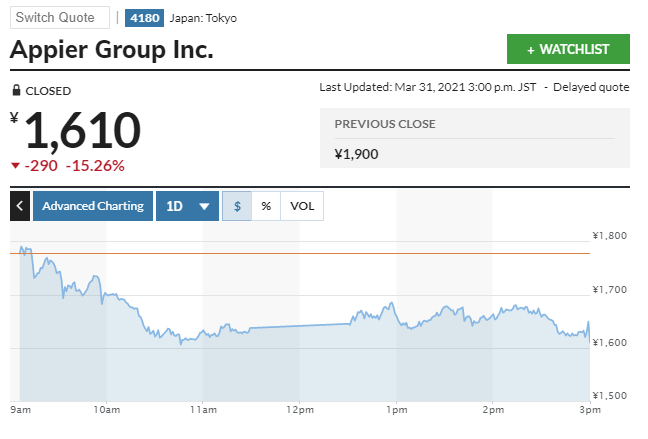The height and width of the screenshot is (439, 648).
Task: Click the 3pm axis label
Action: click(x=590, y=410)
